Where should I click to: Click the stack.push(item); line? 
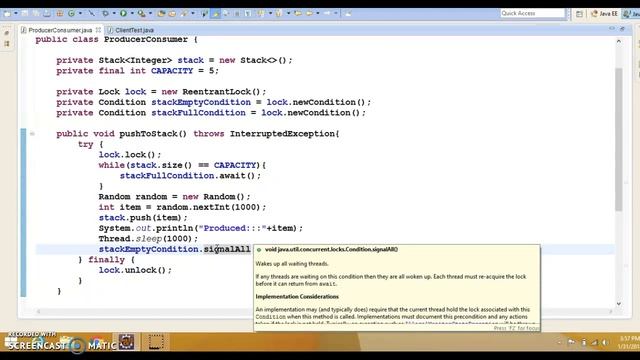(143, 218)
